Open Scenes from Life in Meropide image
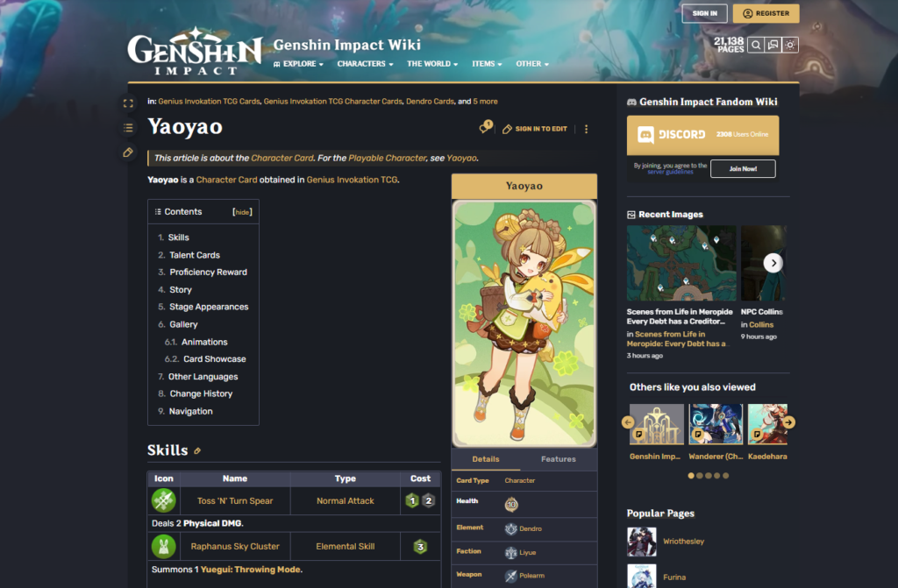The height and width of the screenshot is (588, 898). [681, 264]
